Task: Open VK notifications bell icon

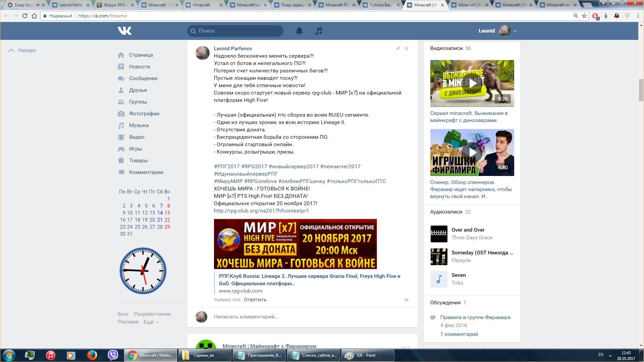Action: [x=299, y=31]
